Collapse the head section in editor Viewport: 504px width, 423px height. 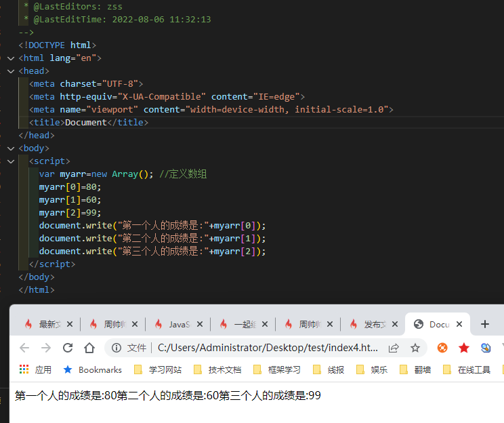pyautogui.click(x=11, y=71)
